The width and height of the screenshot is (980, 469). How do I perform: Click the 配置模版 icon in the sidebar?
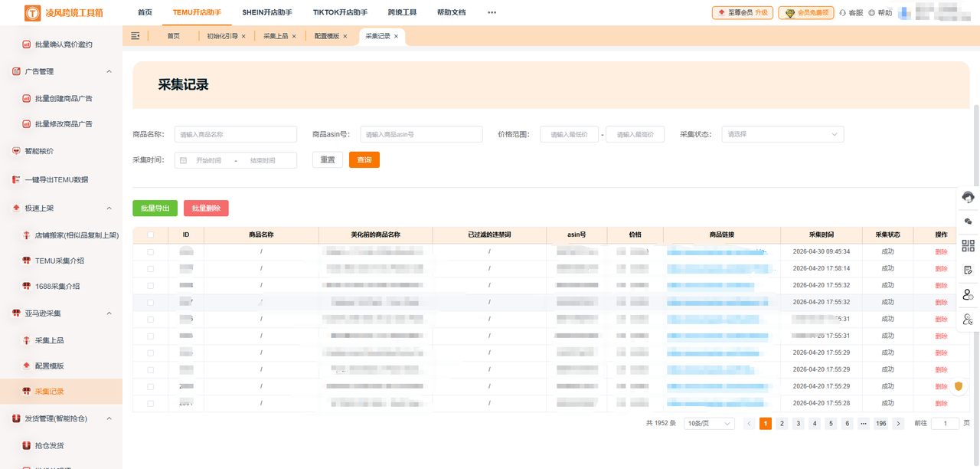[x=26, y=366]
